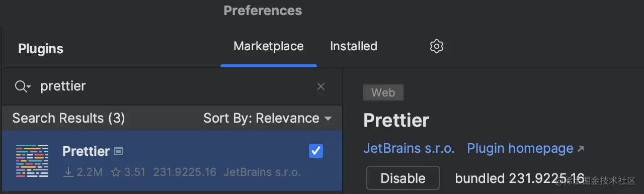Click the Plugins section heading

click(41, 49)
